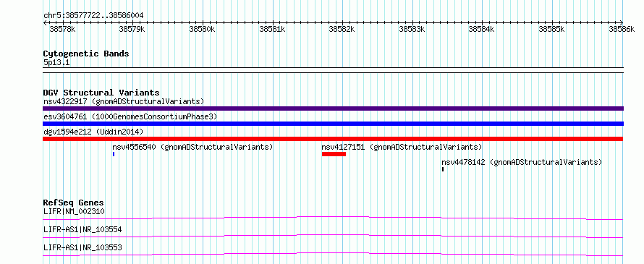Click the 38580k ruler position
Image resolution: width=644 pixels, height=264 pixels.
[x=202, y=29]
